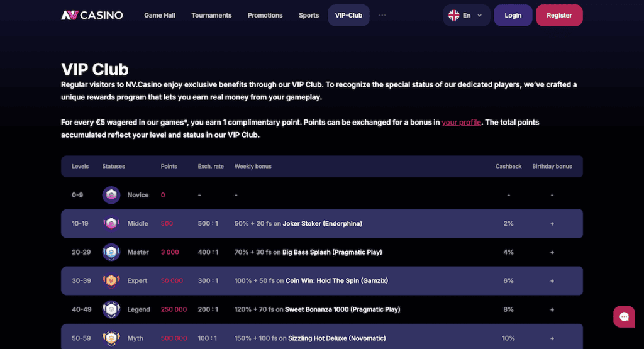644x349 pixels.
Task: Open the Promotions menu item
Action: 265,15
